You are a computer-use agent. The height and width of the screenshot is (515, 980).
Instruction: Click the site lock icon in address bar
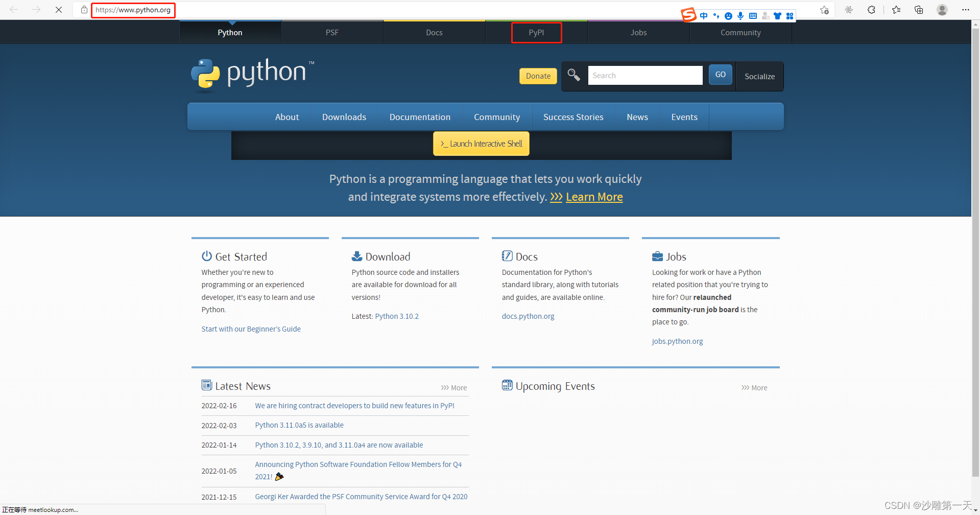84,10
